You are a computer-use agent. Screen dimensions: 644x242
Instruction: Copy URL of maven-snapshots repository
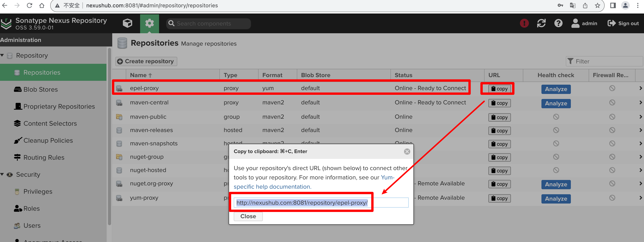coord(499,144)
